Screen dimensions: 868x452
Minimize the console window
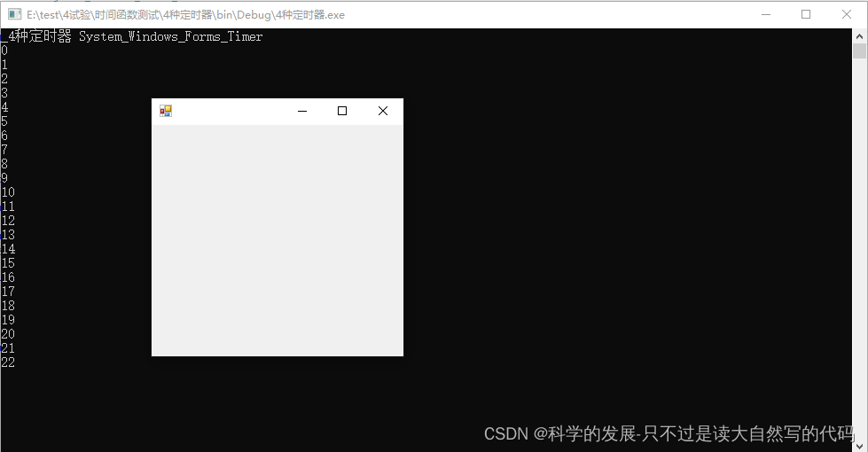pyautogui.click(x=766, y=14)
